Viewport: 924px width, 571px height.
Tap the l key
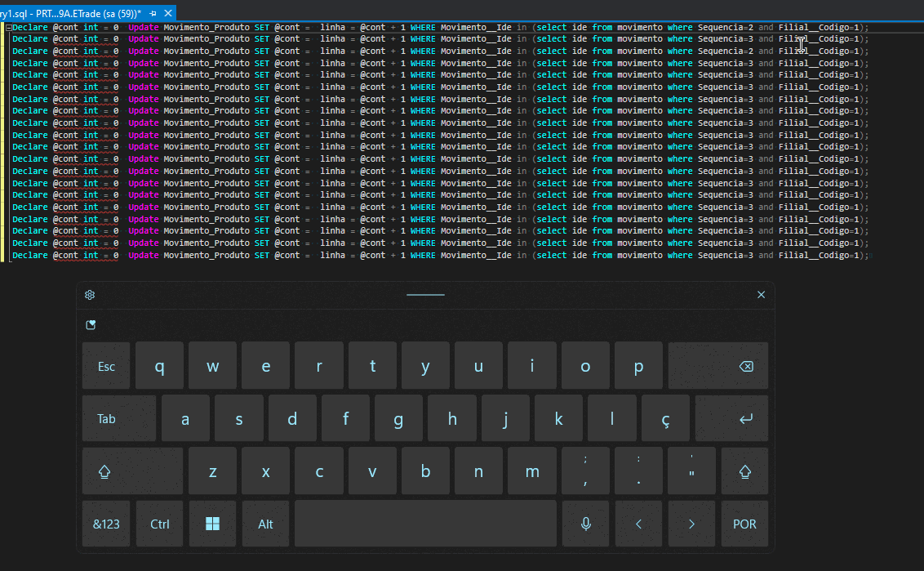(x=612, y=419)
